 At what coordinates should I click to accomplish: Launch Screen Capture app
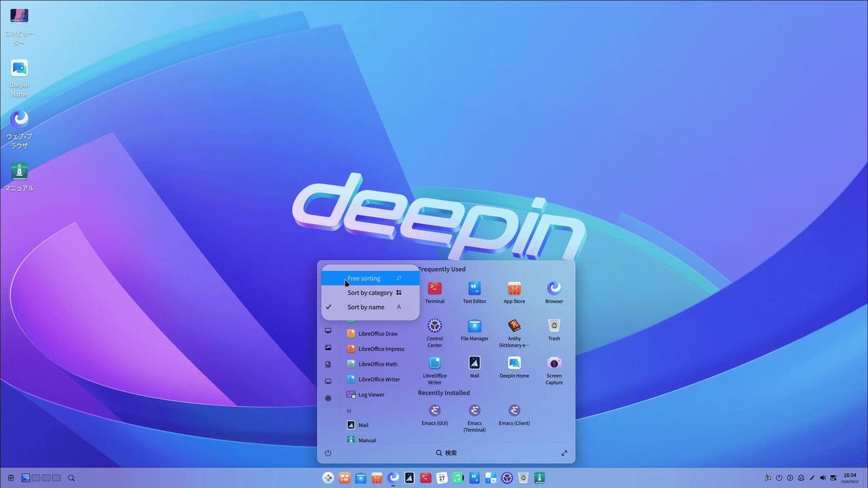tap(554, 370)
